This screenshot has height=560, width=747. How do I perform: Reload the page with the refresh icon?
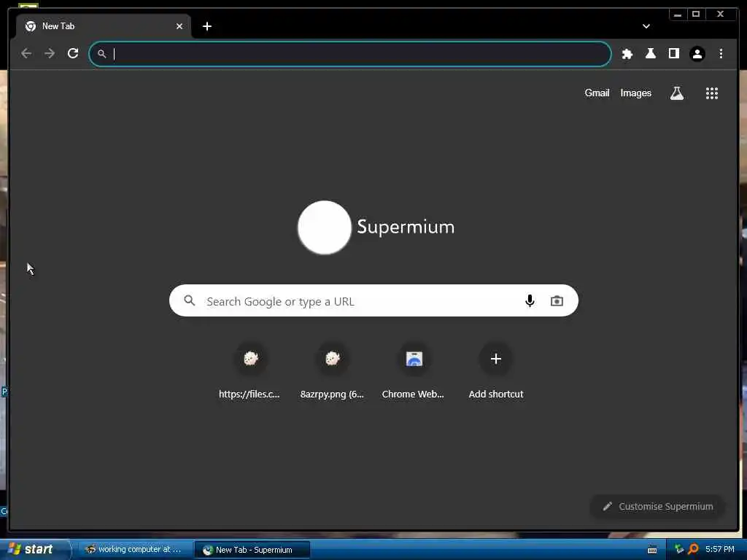(x=73, y=53)
